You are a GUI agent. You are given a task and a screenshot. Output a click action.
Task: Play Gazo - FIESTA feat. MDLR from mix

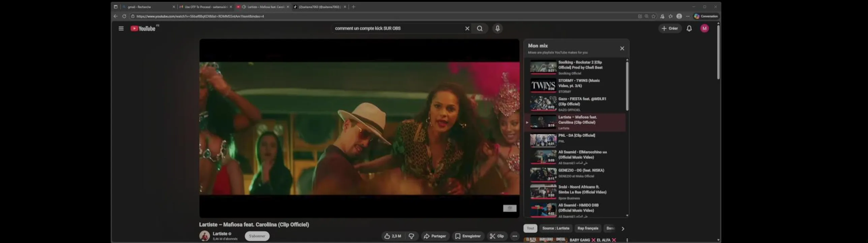[x=575, y=104]
